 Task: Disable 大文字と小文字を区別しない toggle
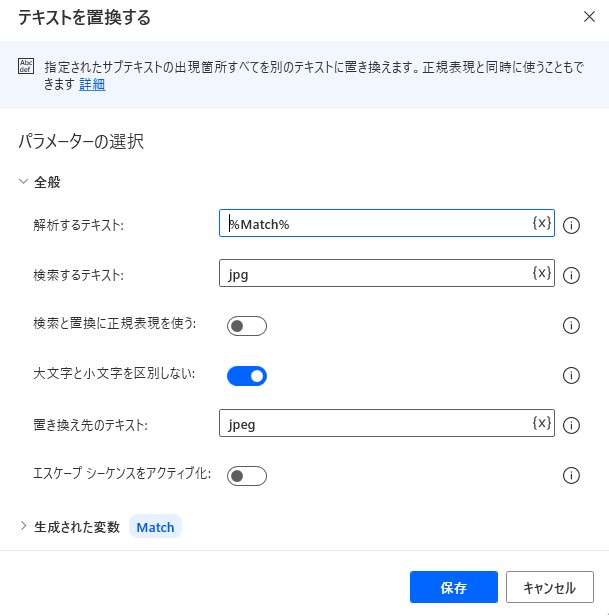[x=247, y=376]
